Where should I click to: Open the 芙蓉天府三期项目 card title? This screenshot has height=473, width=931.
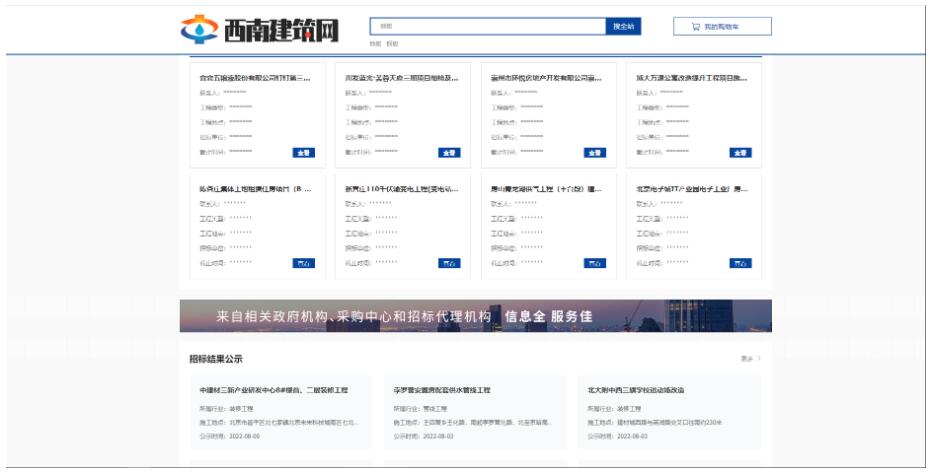(401, 78)
